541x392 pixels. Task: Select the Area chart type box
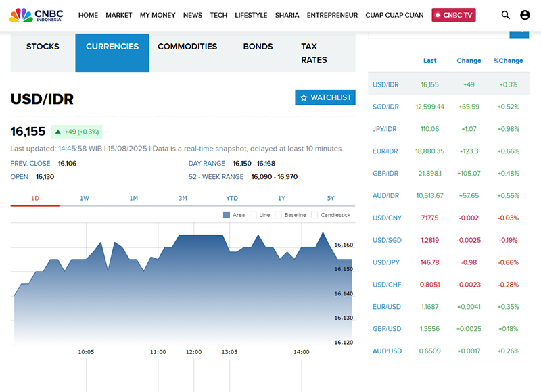click(x=227, y=215)
